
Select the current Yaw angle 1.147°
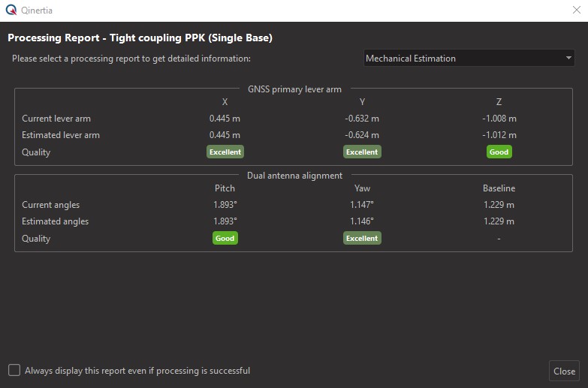tap(362, 205)
